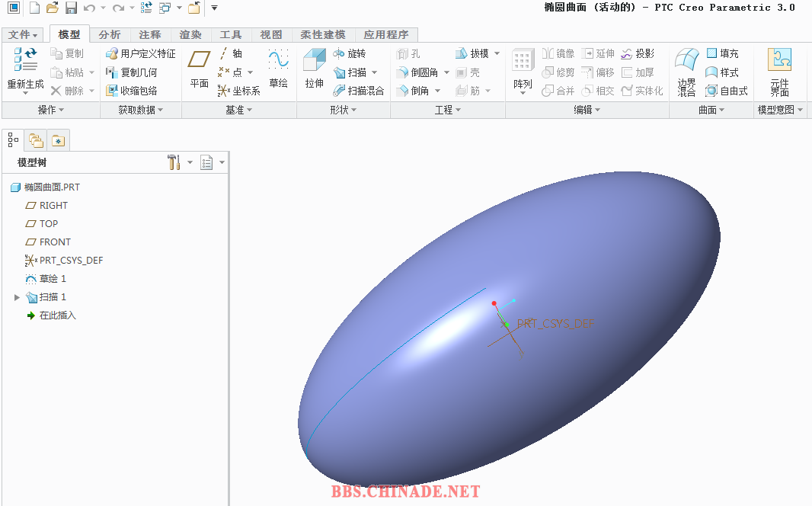The width and height of the screenshot is (812, 506).
Task: Switch to the Annotate (注释) tab
Action: (150, 35)
